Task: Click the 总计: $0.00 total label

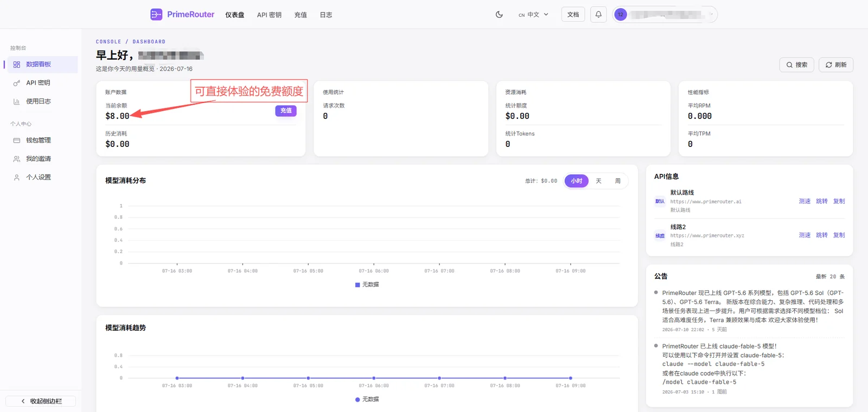Action: click(541, 181)
